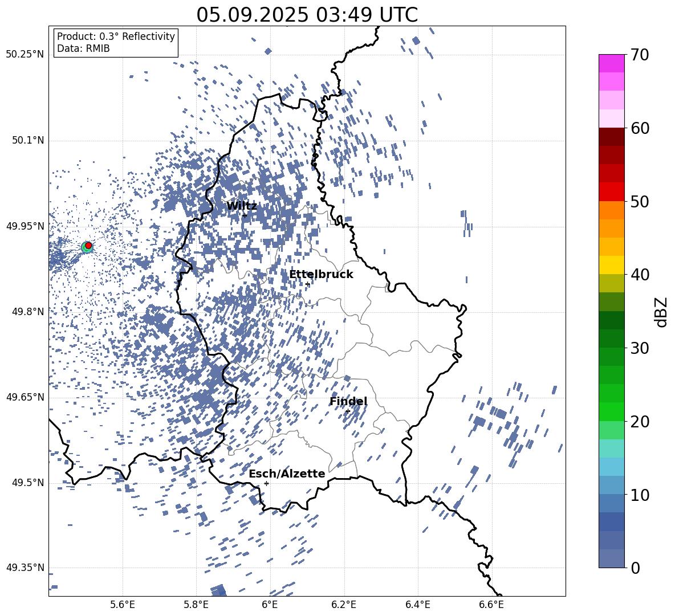Viewport: 675px width, 616px height.
Task: Click the colorbar tick label 70
Action: click(639, 55)
